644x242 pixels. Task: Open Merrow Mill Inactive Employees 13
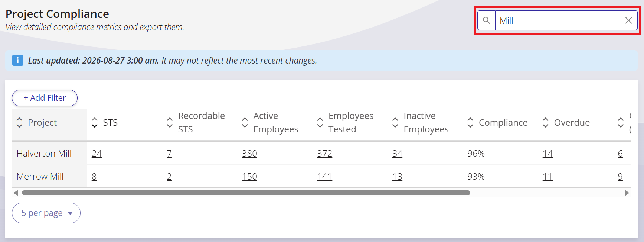pos(397,177)
